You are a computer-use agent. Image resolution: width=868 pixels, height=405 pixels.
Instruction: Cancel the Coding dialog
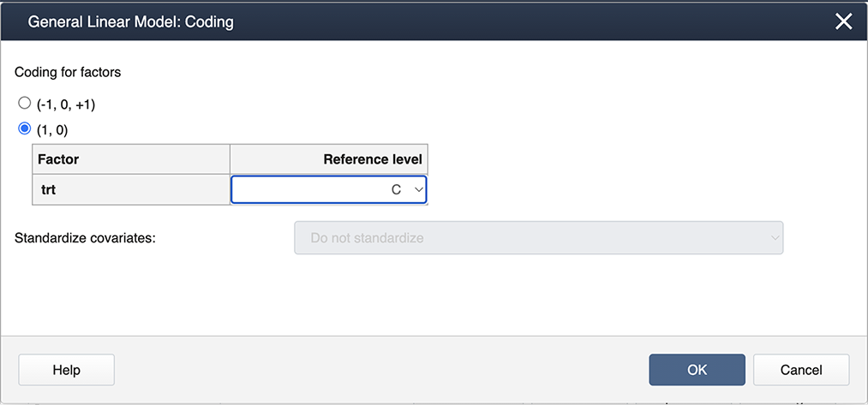[x=801, y=370]
